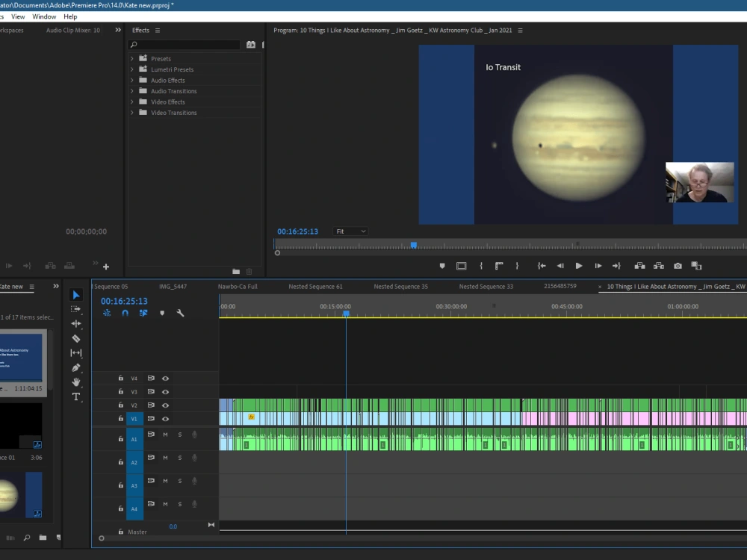Screen dimensions: 747x560
Task: Toggle V1 track output eye
Action: pos(165,419)
